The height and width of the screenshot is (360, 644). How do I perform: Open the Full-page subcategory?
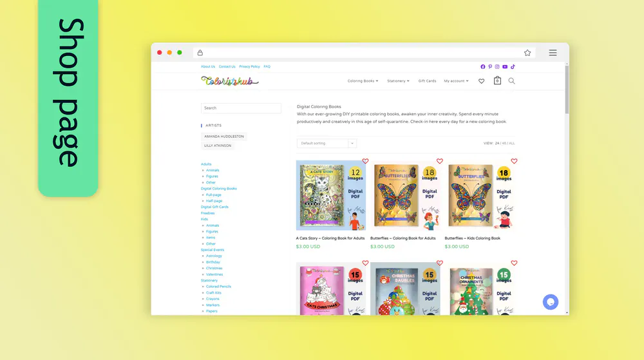pyautogui.click(x=214, y=195)
